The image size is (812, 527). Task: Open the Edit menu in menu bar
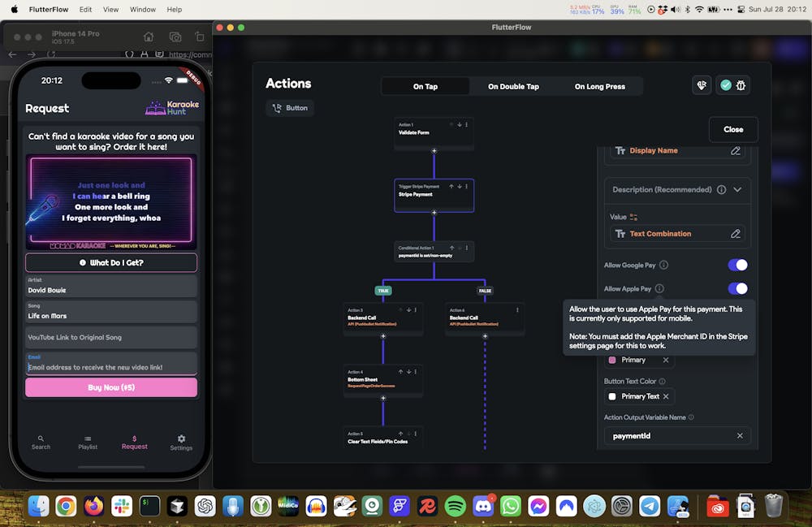(x=85, y=9)
